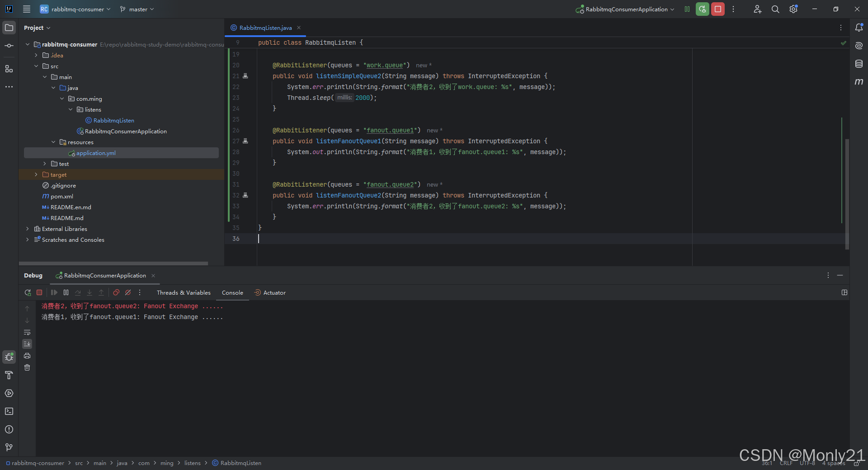
Task: Rerun the debug session in Debug panel
Action: [x=28, y=293]
